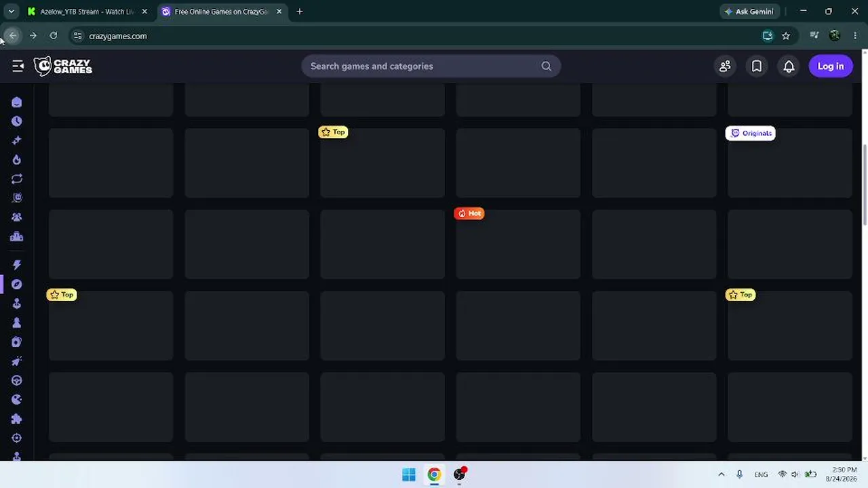This screenshot has width=868, height=488.
Task: Open Popular games flame icon in sidebar
Action: point(17,159)
